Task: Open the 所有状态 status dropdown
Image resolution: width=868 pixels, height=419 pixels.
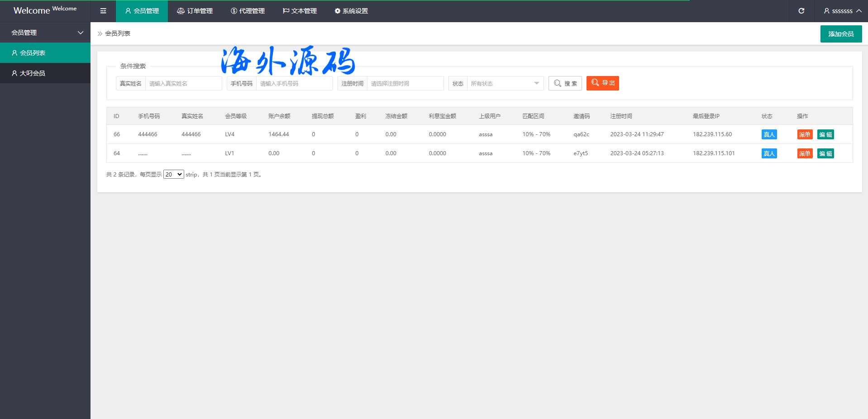Action: tap(505, 84)
